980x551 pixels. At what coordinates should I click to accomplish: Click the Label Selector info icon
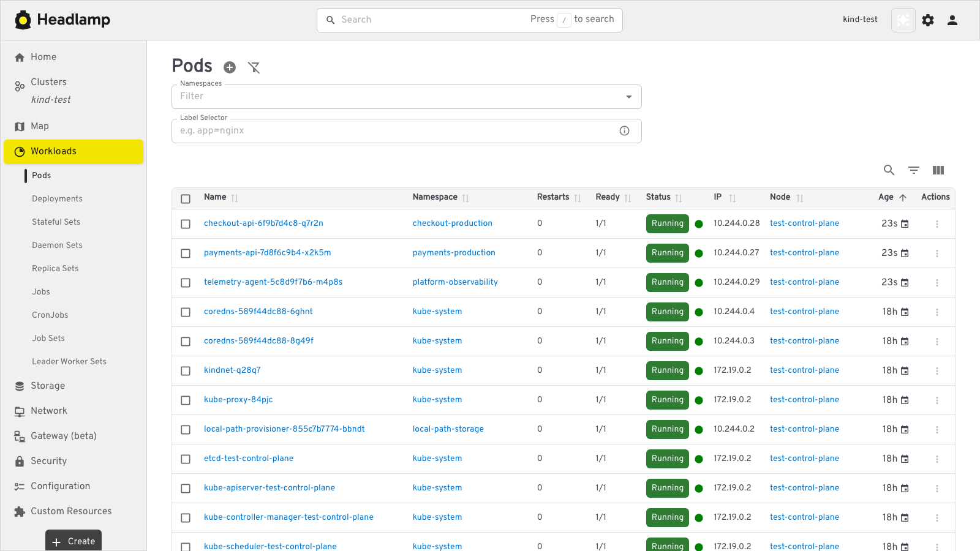[x=625, y=131]
